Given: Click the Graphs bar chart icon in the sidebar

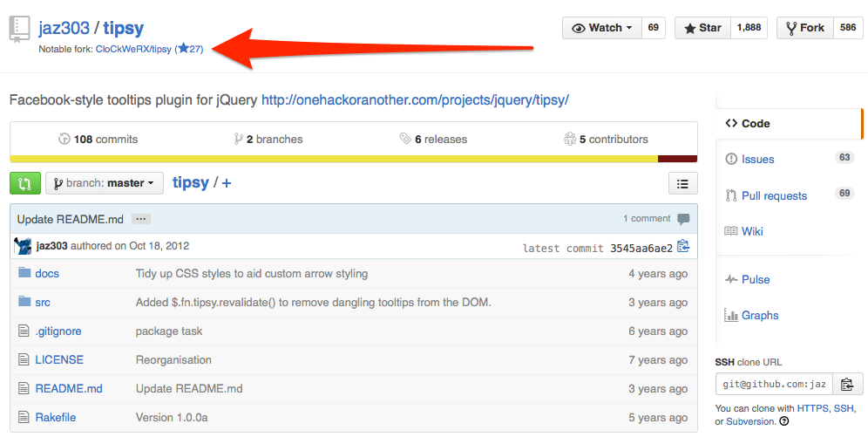Looking at the screenshot, I should click(731, 315).
